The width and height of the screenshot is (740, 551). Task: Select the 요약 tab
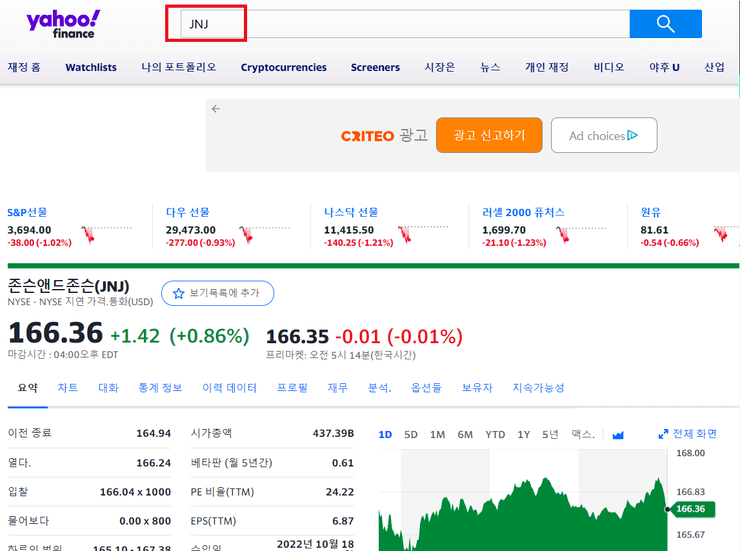coord(27,388)
